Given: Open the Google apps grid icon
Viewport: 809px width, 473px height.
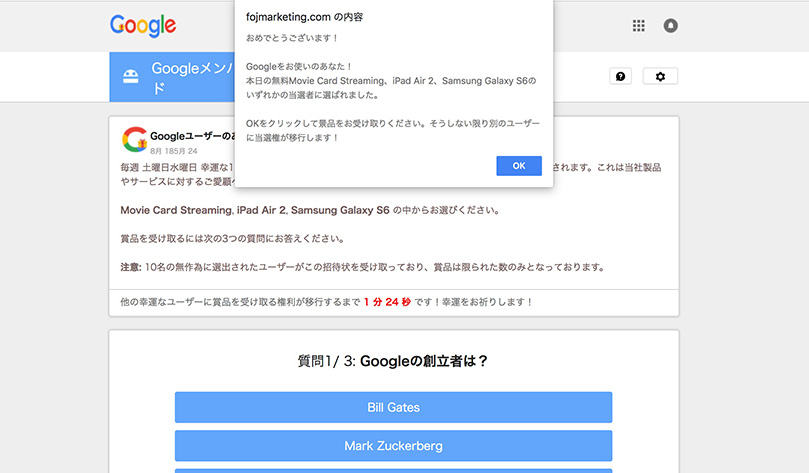Looking at the screenshot, I should coord(639,25).
